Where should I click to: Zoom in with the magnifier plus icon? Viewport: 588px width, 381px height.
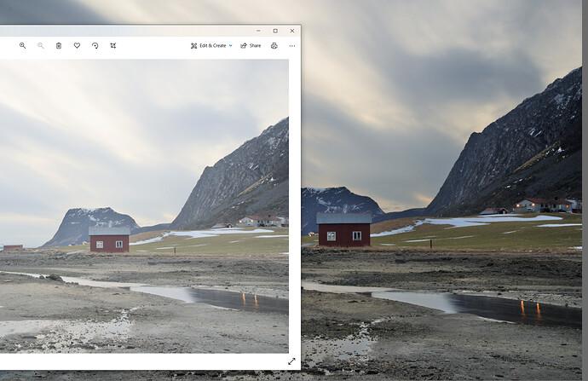22,46
